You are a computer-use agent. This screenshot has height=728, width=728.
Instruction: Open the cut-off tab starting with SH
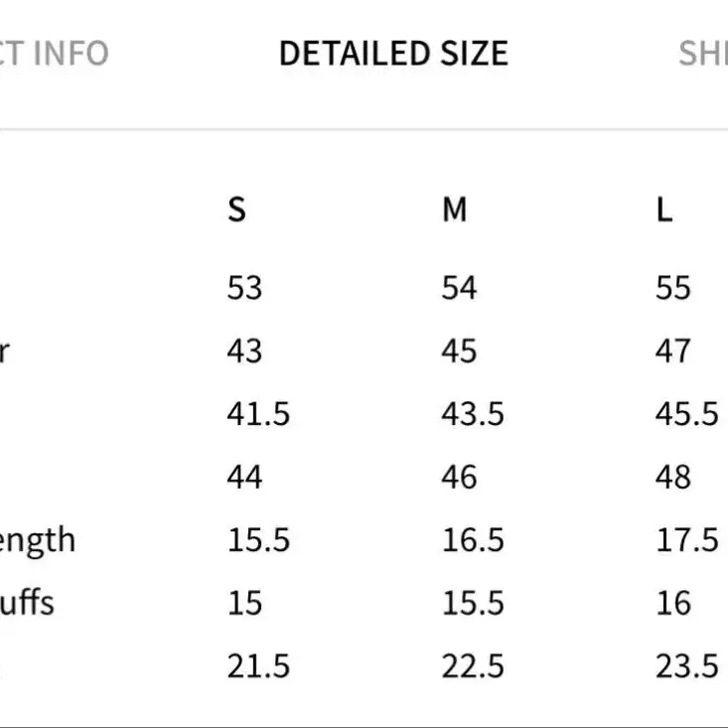703,54
